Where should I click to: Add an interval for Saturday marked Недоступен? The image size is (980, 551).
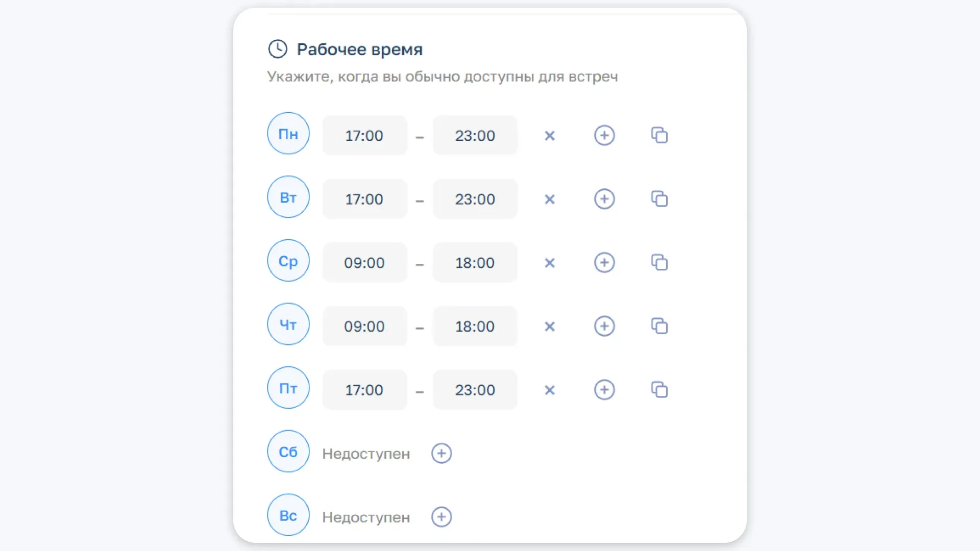coord(442,453)
